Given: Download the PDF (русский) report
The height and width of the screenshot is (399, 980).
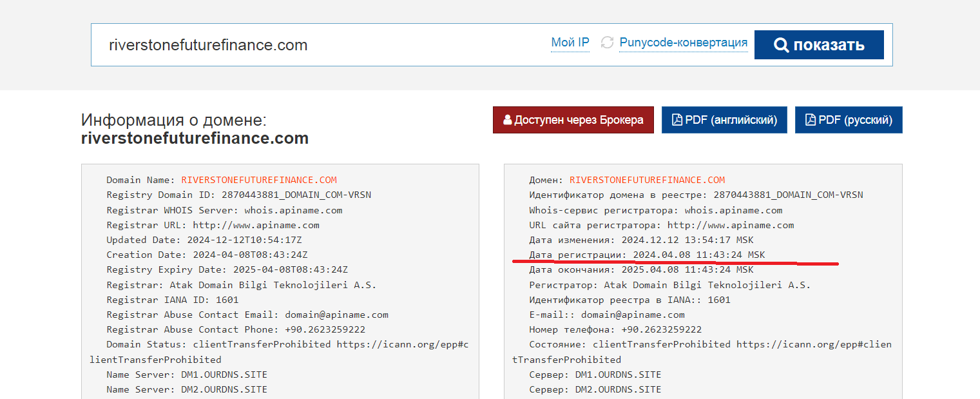Looking at the screenshot, I should pos(849,120).
